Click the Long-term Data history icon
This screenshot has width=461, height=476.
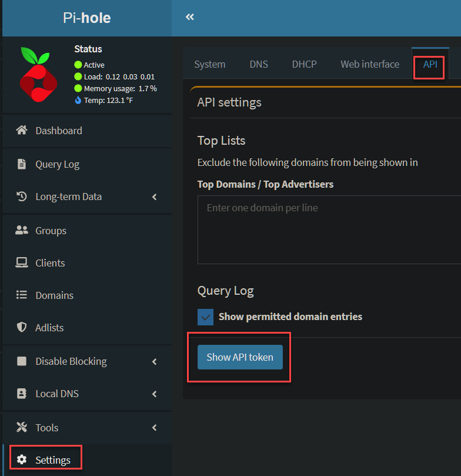[x=22, y=197]
